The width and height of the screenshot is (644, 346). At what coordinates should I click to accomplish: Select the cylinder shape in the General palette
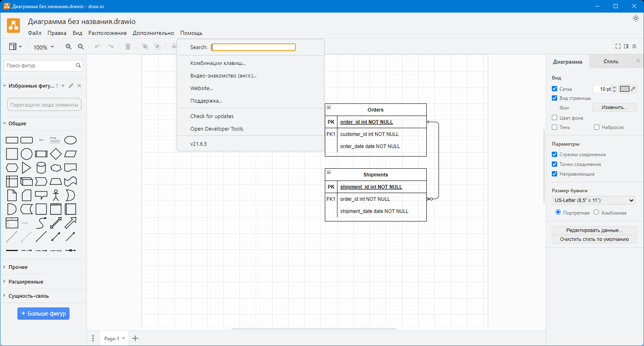(x=41, y=168)
